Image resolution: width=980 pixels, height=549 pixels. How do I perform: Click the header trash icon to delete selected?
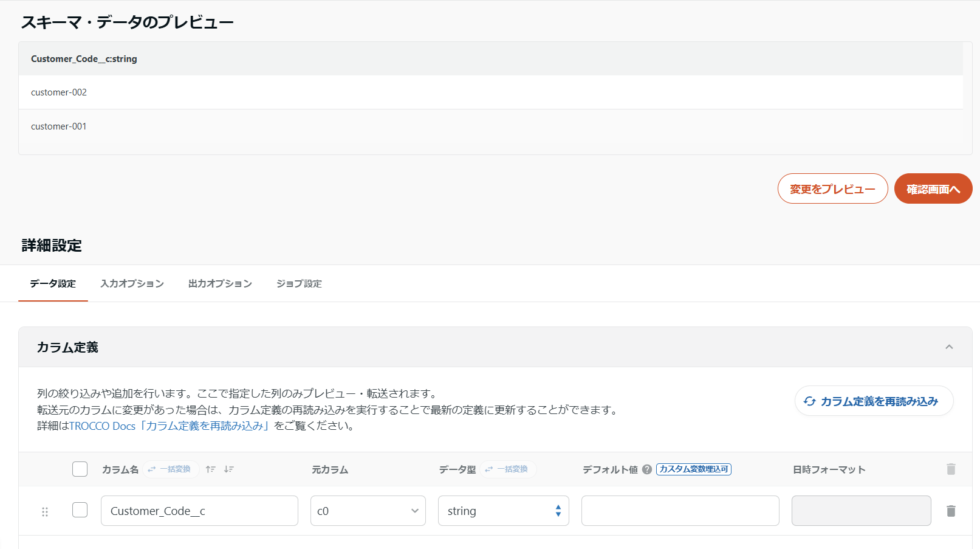[951, 469]
